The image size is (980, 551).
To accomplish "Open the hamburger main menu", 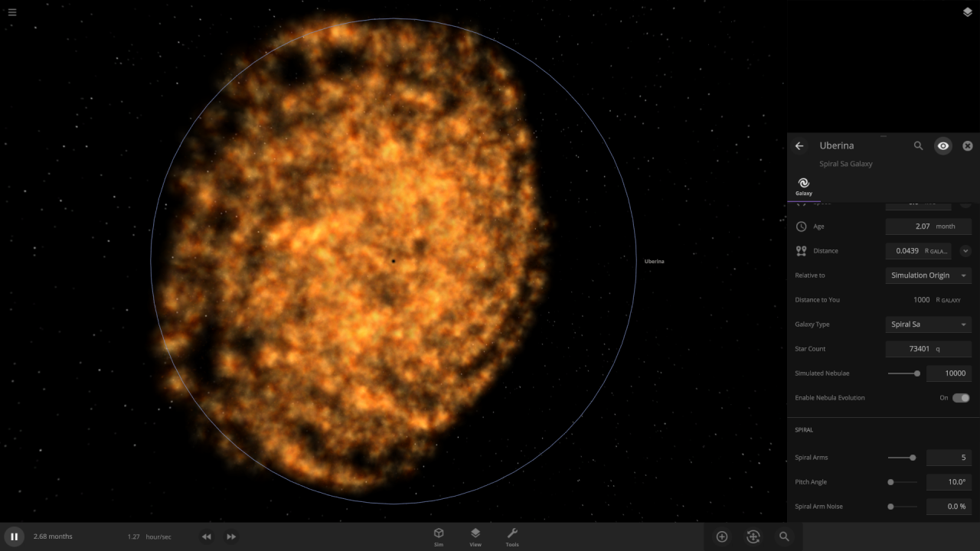I will pyautogui.click(x=12, y=12).
